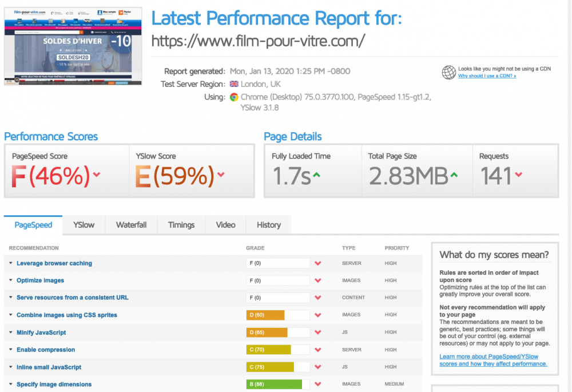Click red chevron beside Inline small JavaScript grade
Viewport: 572px width, 392px height.
(317, 367)
